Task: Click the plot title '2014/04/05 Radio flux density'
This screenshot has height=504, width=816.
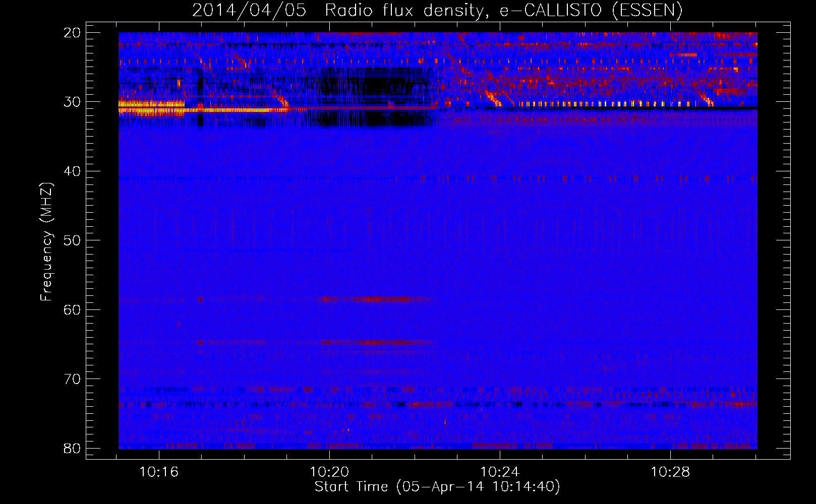Action: click(437, 10)
